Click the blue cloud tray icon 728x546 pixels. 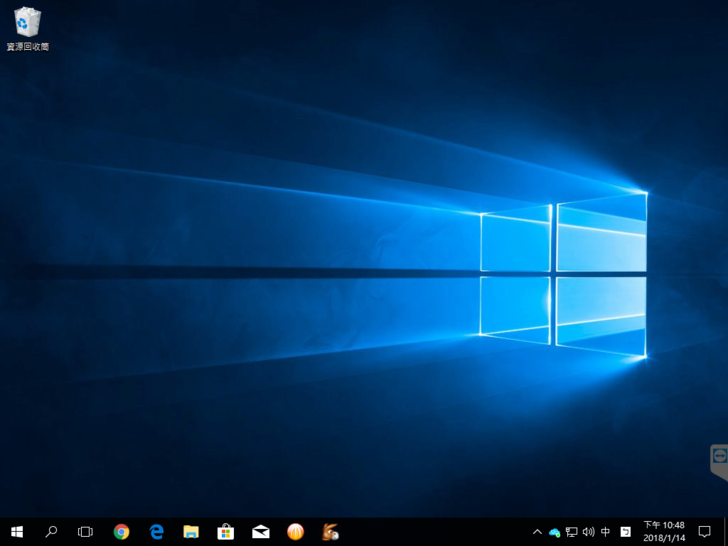tap(554, 532)
